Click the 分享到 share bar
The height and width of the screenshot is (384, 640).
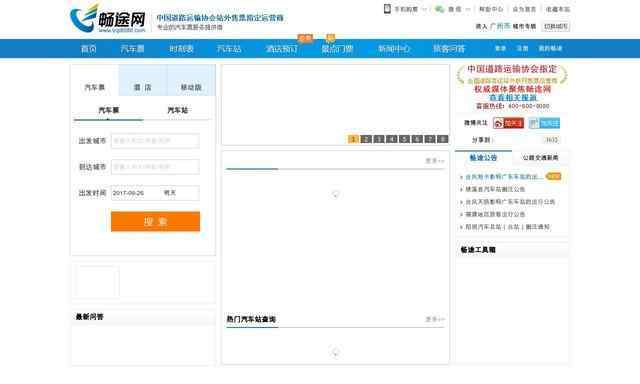point(515,140)
